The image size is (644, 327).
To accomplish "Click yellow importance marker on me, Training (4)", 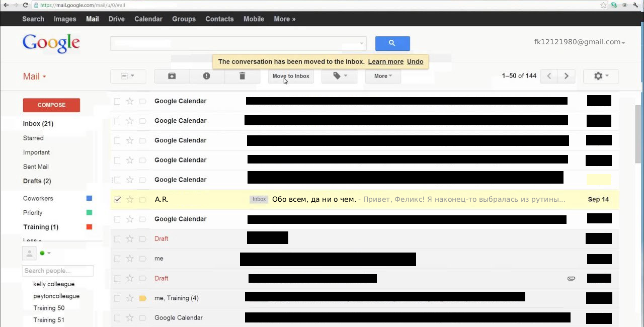I will coord(142,298).
